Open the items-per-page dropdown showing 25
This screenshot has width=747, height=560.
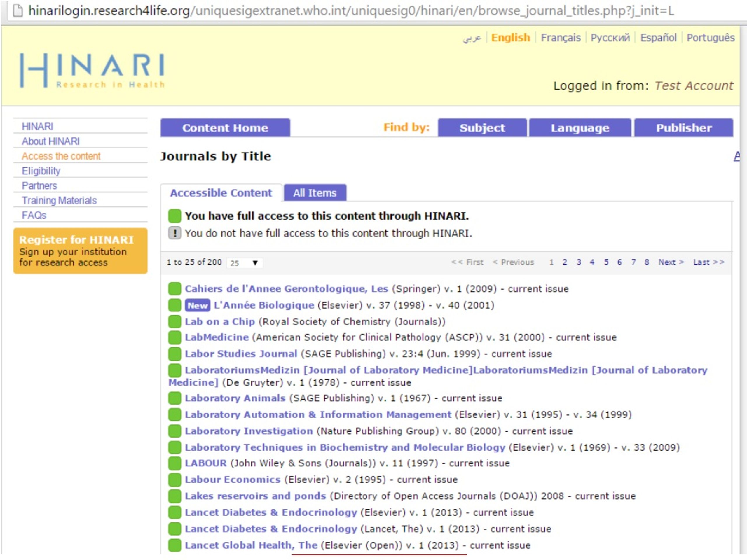pos(245,263)
